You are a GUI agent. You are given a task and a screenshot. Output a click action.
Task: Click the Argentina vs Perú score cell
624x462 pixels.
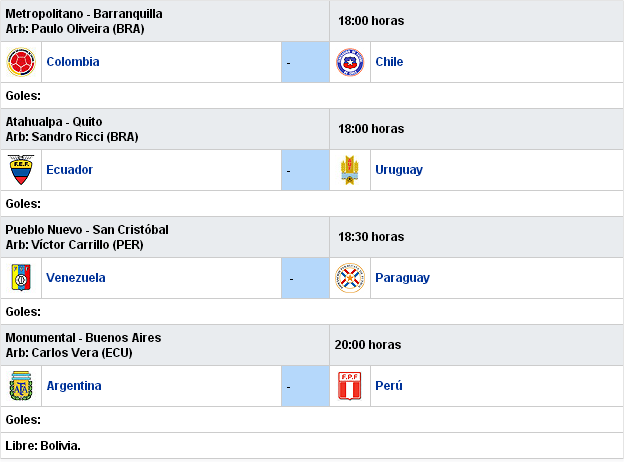coord(305,386)
